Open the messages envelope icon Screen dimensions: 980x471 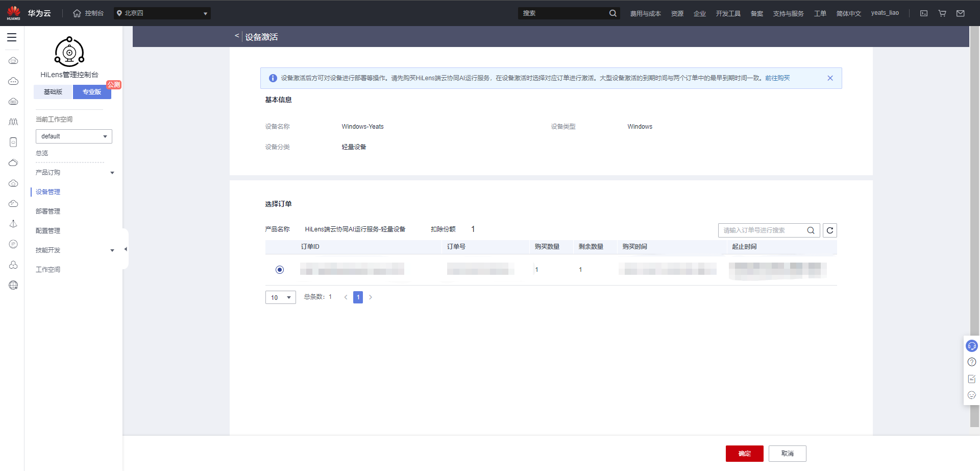click(961, 13)
